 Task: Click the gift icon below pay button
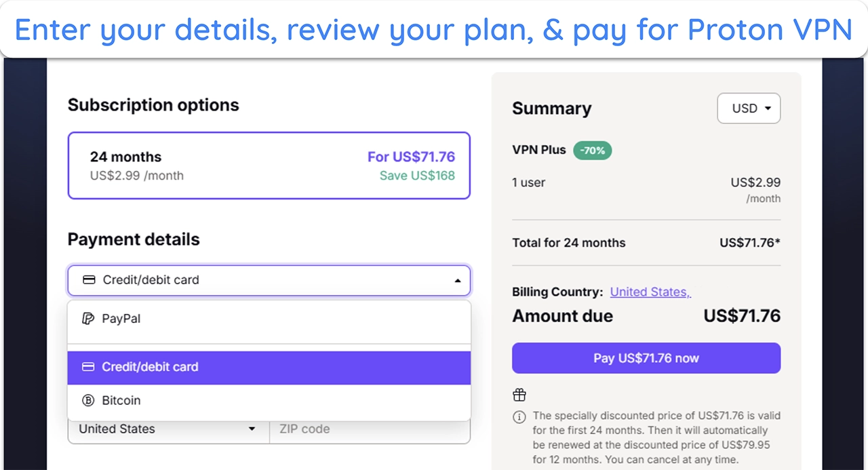pyautogui.click(x=519, y=395)
